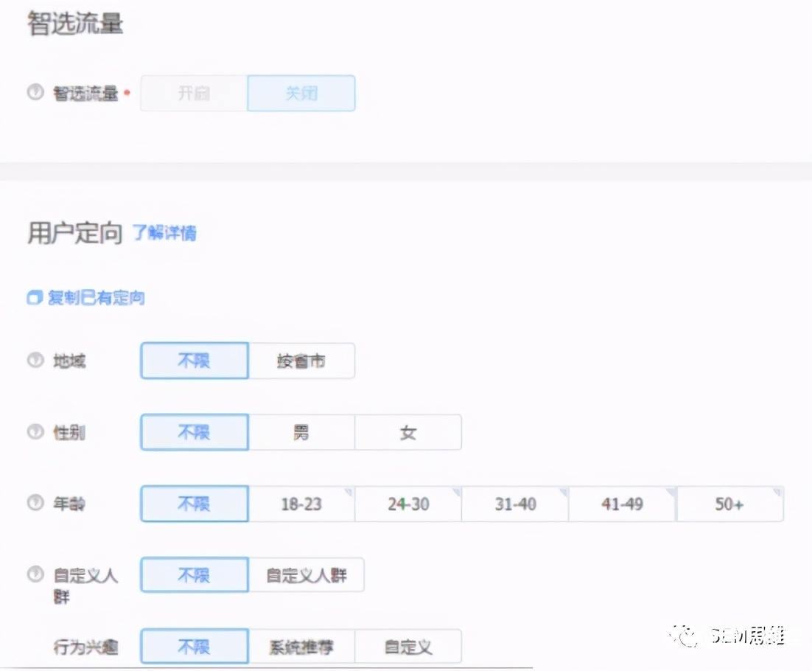Set 性别 to 不限
The height and width of the screenshot is (671, 812).
pyautogui.click(x=195, y=432)
